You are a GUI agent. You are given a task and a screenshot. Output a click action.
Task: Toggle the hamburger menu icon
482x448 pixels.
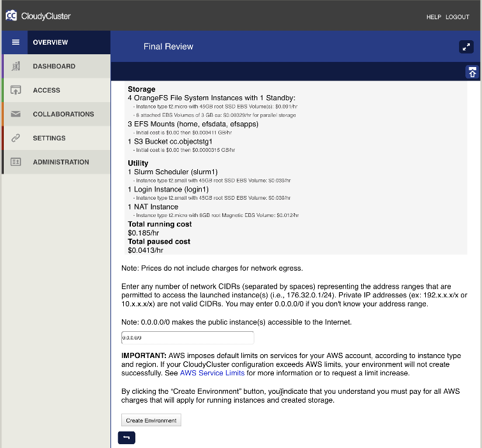coord(15,42)
